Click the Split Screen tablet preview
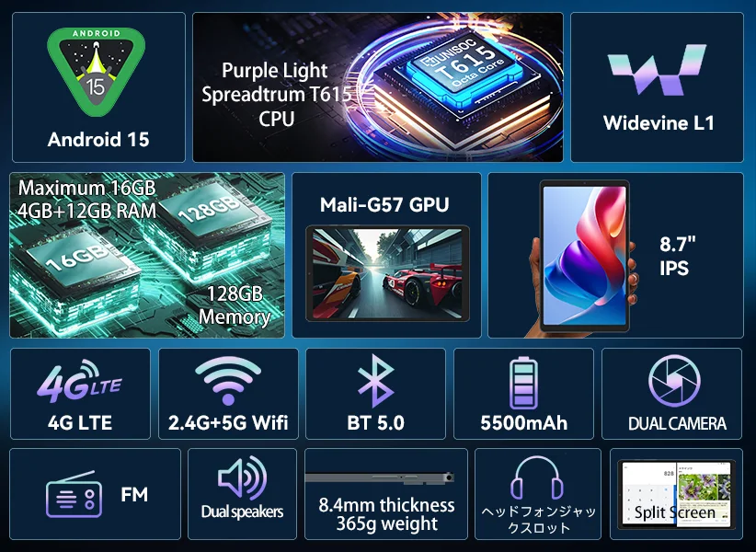The height and width of the screenshot is (552, 756). coord(677,495)
